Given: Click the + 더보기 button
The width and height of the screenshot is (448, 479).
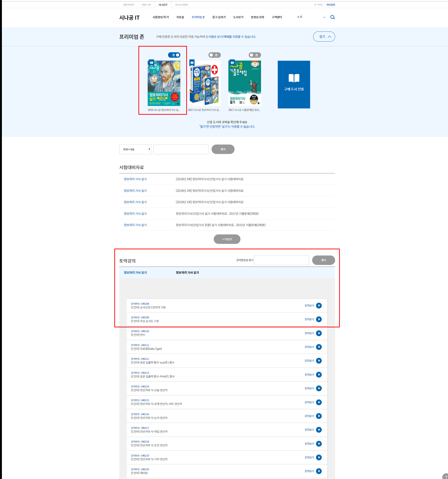Looking at the screenshot, I should pyautogui.click(x=227, y=239).
